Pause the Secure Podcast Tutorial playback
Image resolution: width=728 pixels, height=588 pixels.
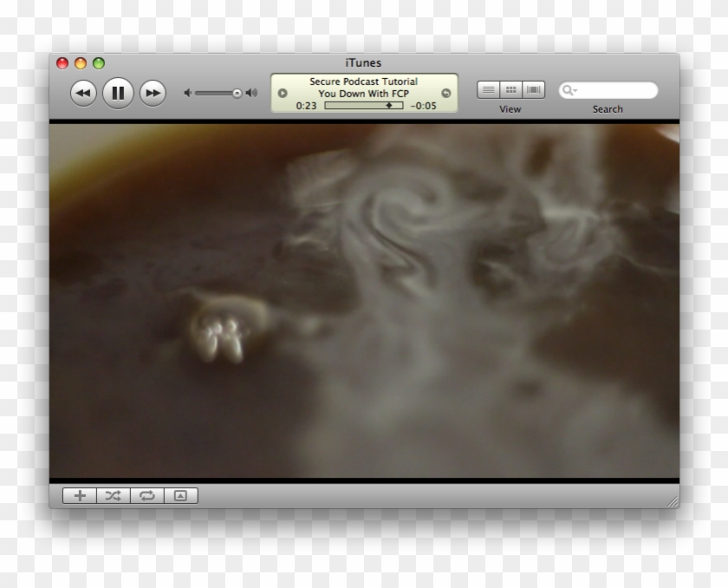click(118, 91)
